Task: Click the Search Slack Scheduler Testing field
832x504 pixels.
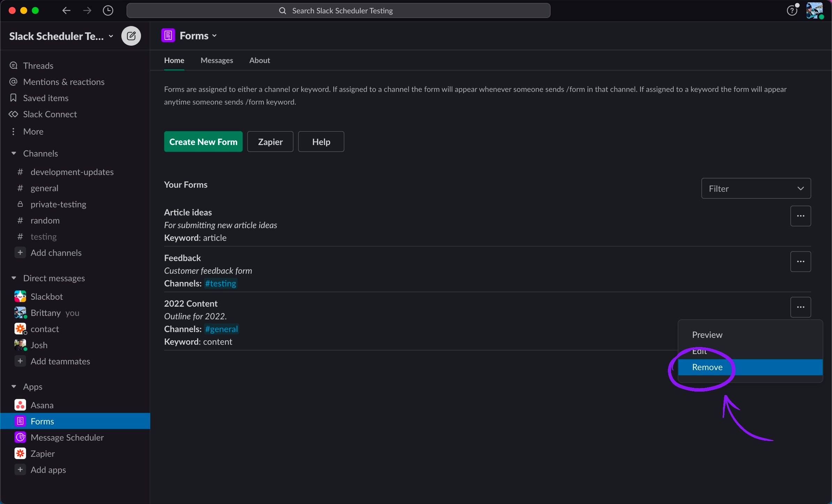Action: click(x=338, y=10)
